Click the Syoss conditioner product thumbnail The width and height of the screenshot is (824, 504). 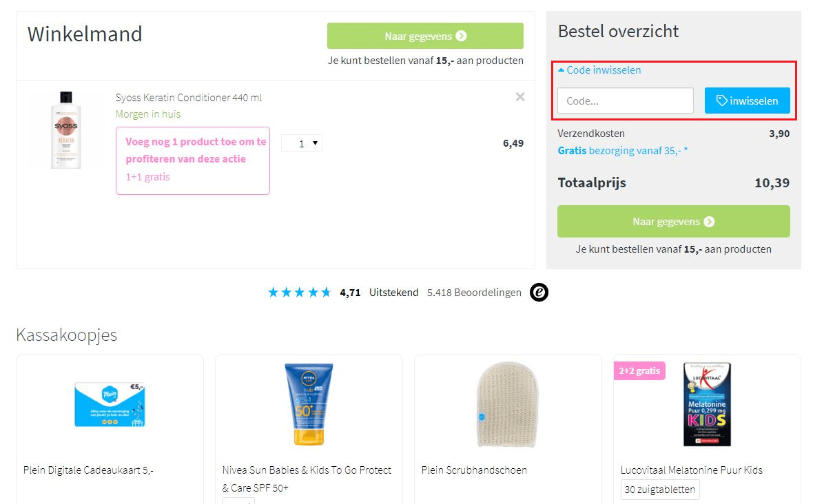pos(65,129)
